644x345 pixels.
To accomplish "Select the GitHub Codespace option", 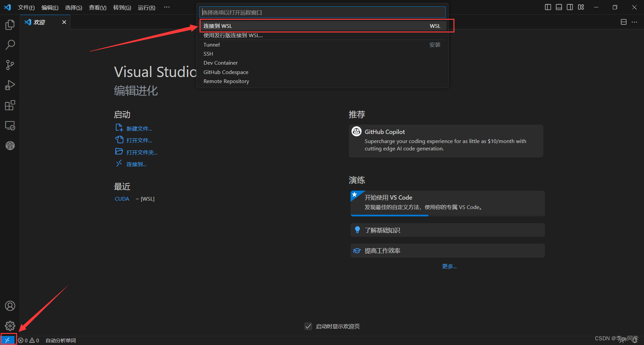I will [x=322, y=72].
